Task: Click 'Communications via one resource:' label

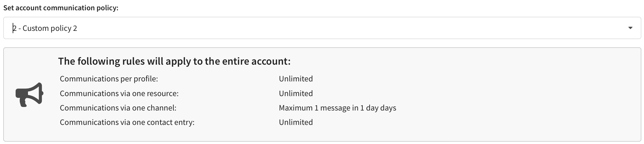Action: coord(119,93)
